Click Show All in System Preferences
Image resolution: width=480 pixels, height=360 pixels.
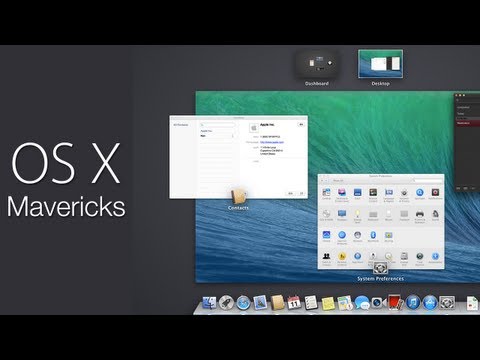pos(338,180)
